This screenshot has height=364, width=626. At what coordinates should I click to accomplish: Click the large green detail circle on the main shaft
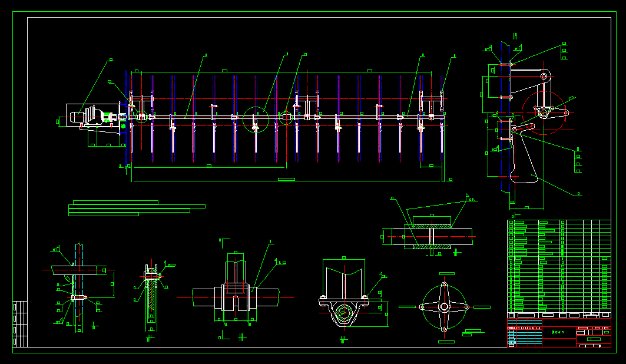pos(256,120)
